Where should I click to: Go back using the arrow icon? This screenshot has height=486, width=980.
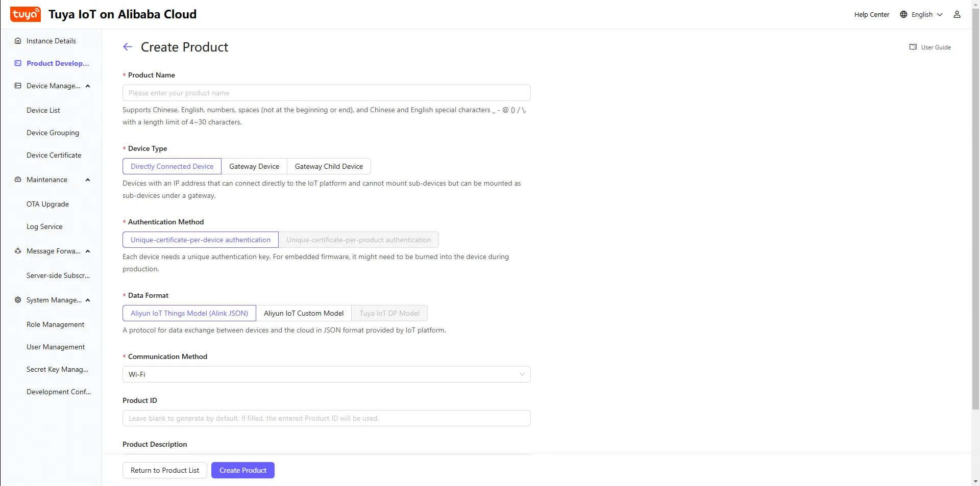(128, 47)
